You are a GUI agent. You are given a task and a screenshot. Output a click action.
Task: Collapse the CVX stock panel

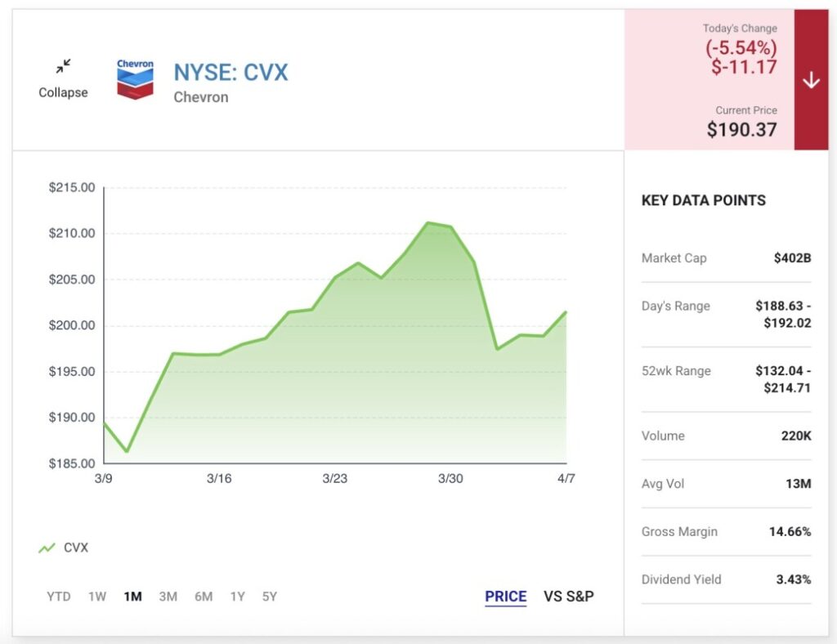(63, 92)
